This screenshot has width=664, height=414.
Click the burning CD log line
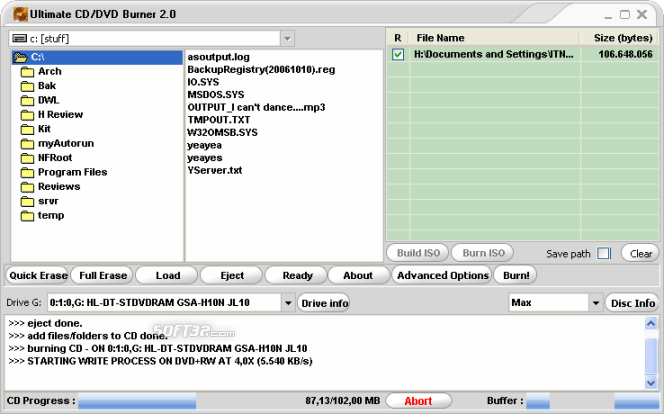158,349
